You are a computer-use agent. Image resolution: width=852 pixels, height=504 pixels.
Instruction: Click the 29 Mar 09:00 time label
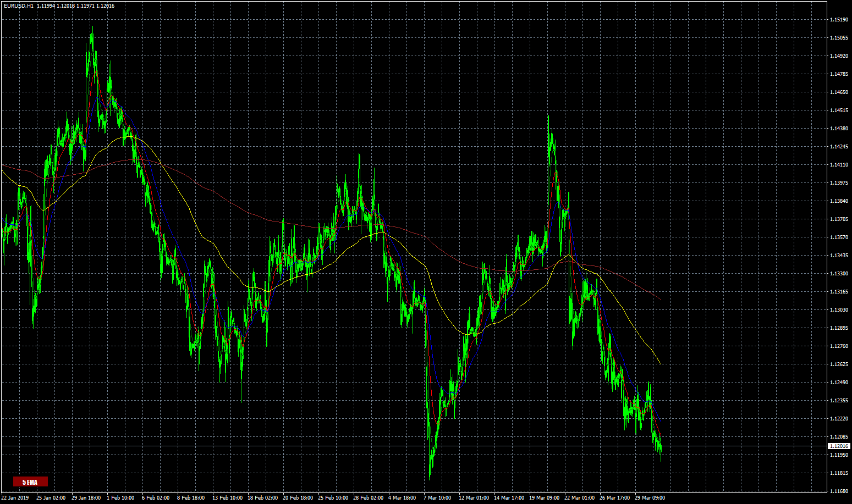[x=650, y=498]
